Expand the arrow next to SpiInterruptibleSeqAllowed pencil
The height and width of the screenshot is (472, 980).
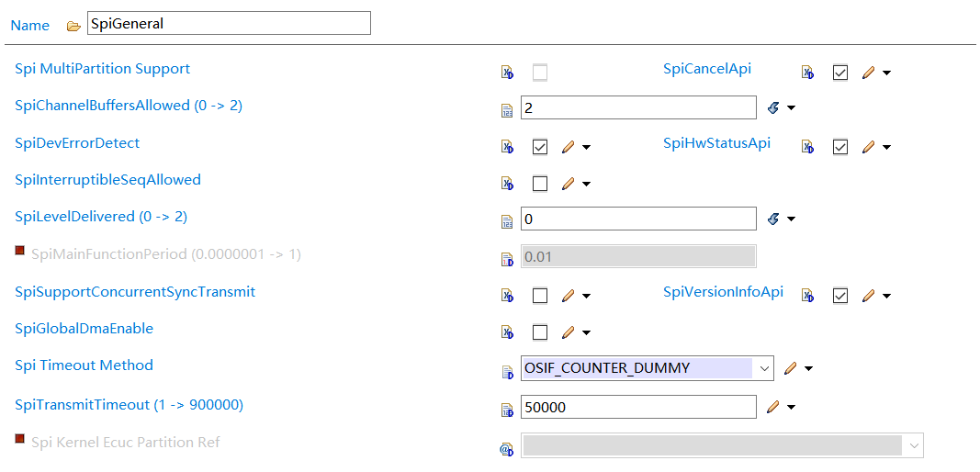click(586, 185)
